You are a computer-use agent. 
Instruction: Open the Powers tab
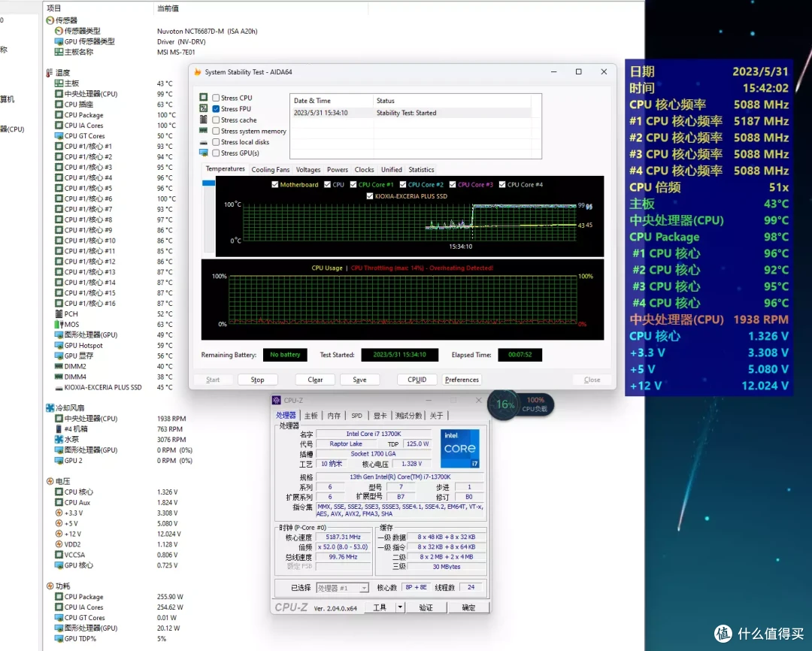click(338, 170)
